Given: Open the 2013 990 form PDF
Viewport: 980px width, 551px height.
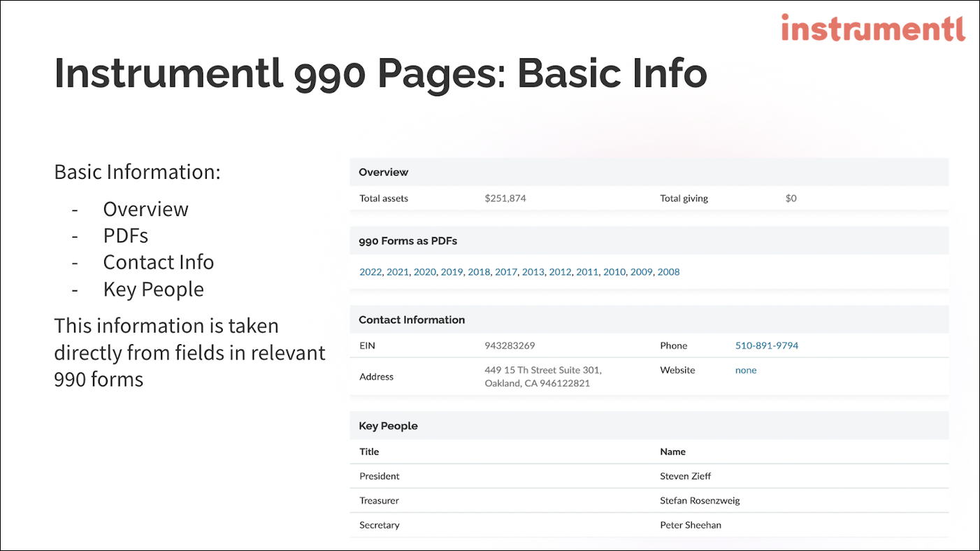Looking at the screenshot, I should (533, 272).
